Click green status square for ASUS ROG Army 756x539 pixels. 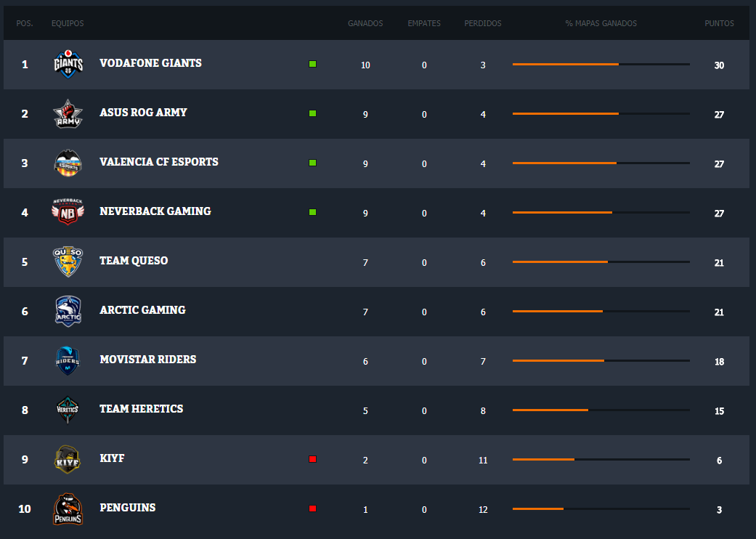point(312,113)
